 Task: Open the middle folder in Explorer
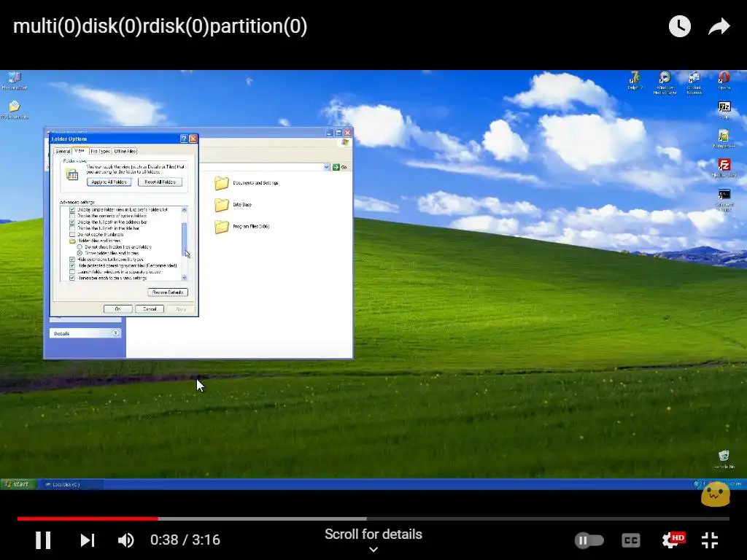tap(233, 205)
